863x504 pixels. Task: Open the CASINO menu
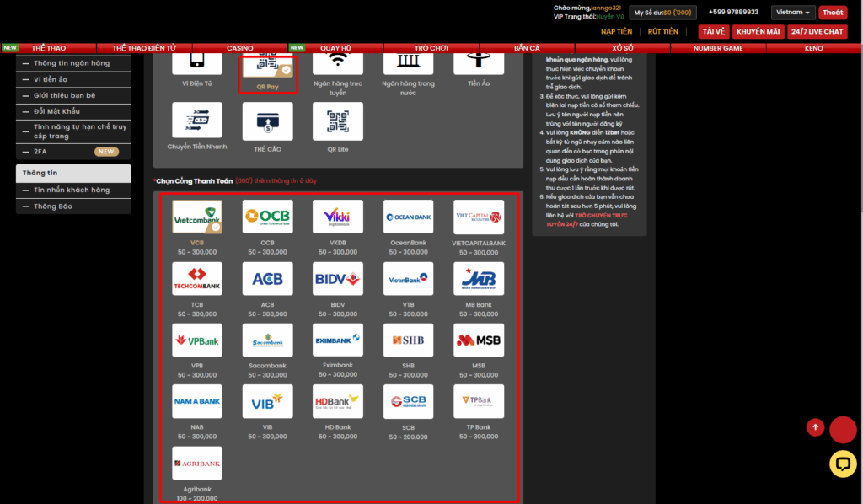tap(240, 48)
